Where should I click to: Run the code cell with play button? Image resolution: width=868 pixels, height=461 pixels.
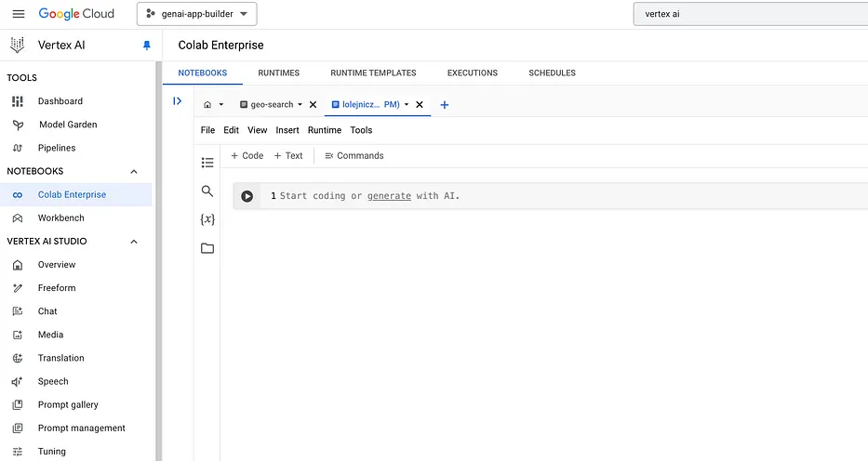click(247, 196)
